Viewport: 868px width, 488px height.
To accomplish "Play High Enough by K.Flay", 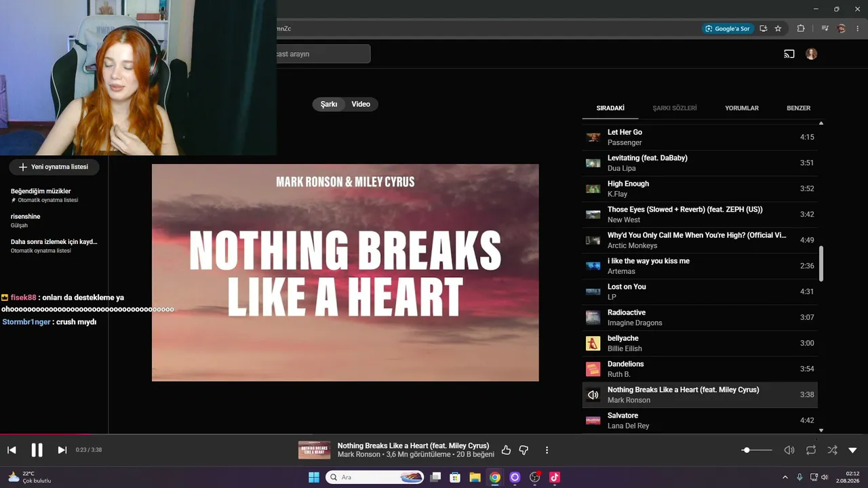I will tap(700, 189).
